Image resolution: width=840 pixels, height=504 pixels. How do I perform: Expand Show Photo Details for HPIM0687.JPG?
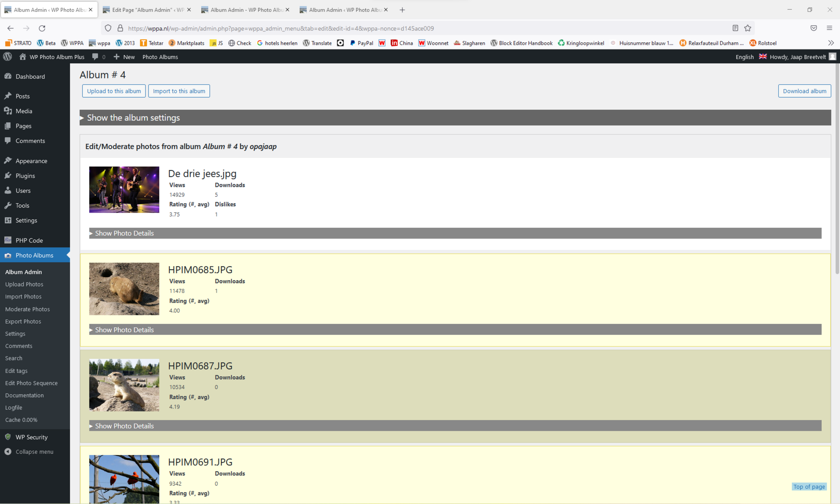tap(124, 426)
